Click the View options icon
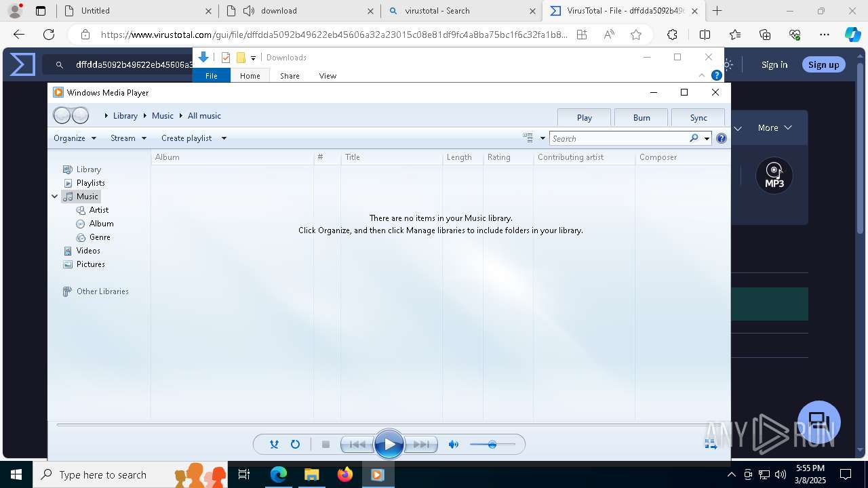The width and height of the screenshot is (868, 488). (528, 138)
